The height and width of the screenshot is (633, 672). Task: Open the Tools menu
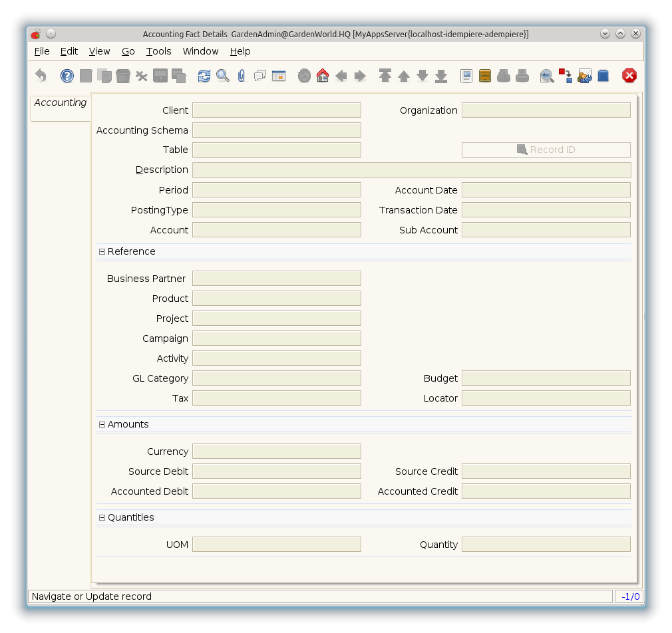coord(158,51)
